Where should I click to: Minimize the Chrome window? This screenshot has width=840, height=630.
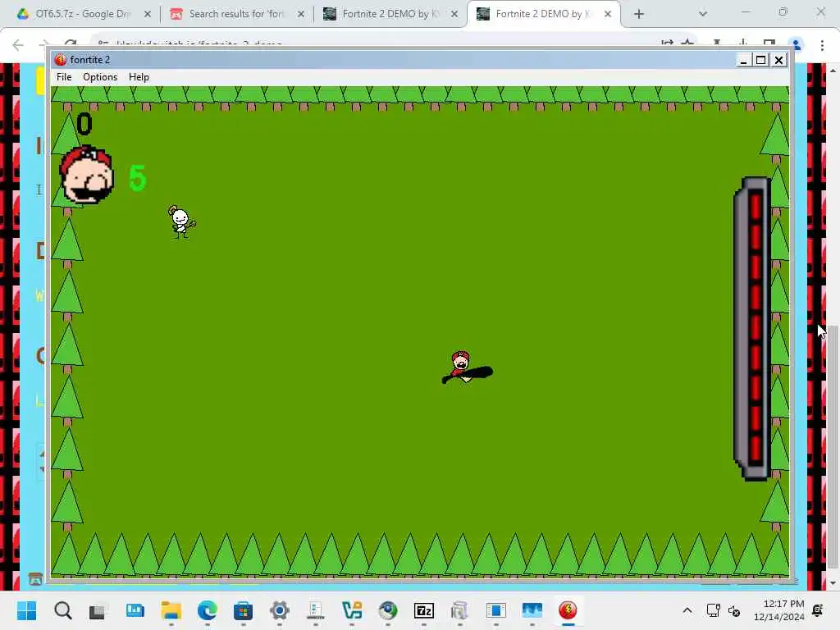(745, 11)
